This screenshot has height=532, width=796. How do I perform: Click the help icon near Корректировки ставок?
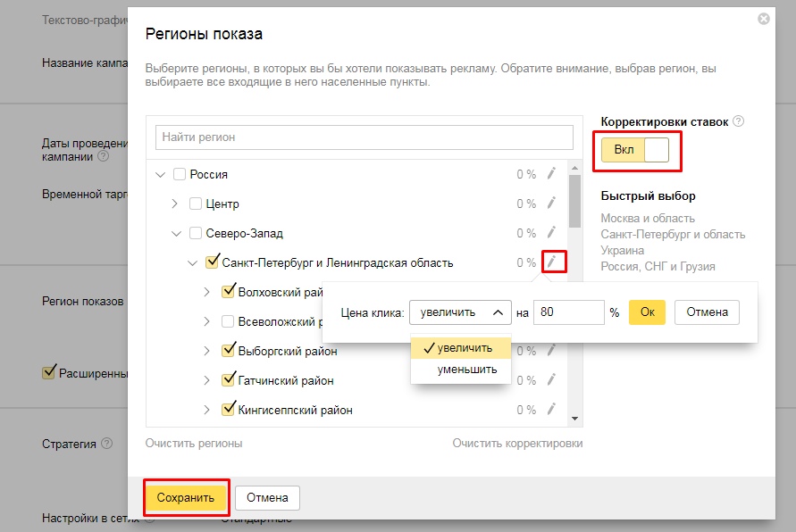click(x=738, y=121)
